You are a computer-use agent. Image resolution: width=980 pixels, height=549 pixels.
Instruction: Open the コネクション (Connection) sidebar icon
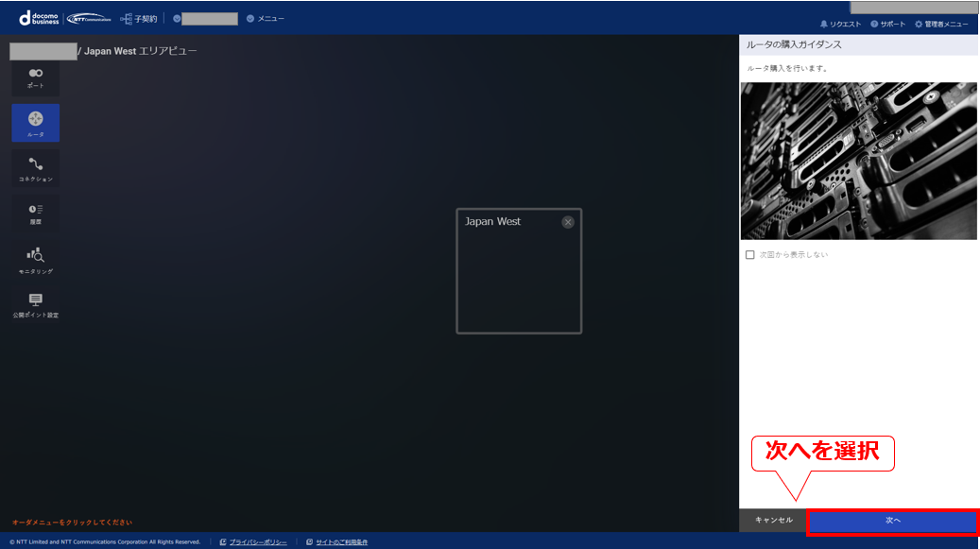coord(36,168)
